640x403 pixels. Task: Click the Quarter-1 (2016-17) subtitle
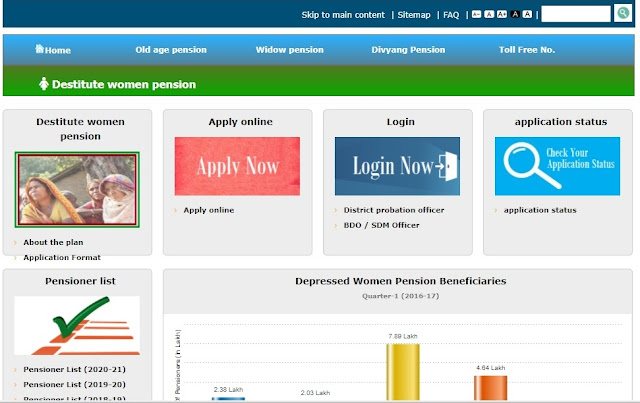(400, 296)
